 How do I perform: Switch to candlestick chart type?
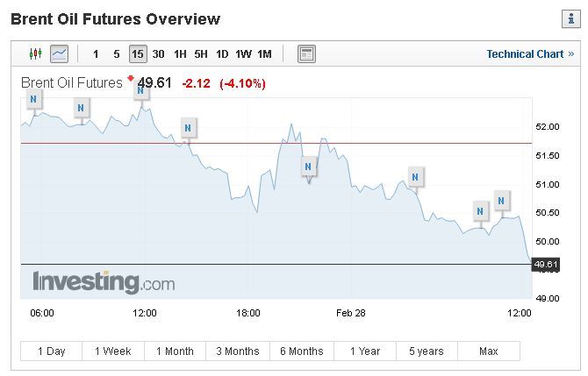pyautogui.click(x=36, y=53)
